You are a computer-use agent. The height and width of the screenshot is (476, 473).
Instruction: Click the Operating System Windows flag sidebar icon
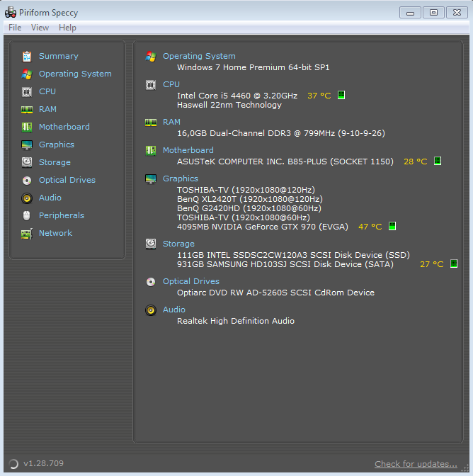(27, 74)
